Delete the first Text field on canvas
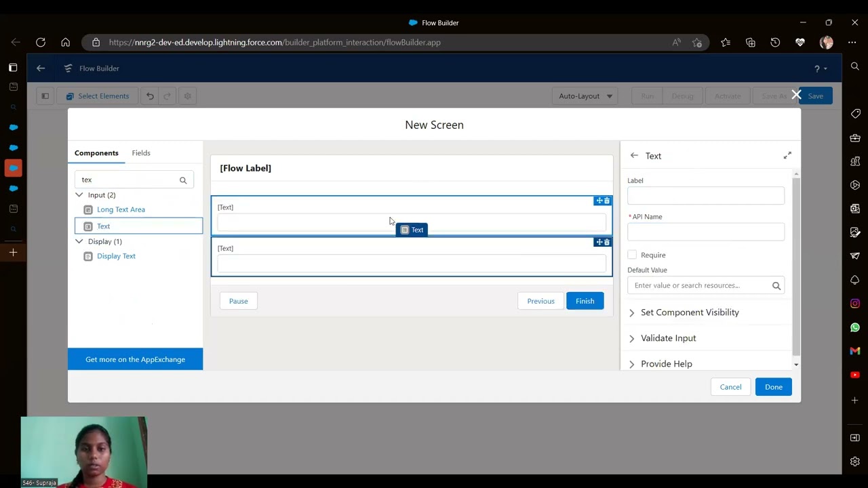 pyautogui.click(x=607, y=201)
